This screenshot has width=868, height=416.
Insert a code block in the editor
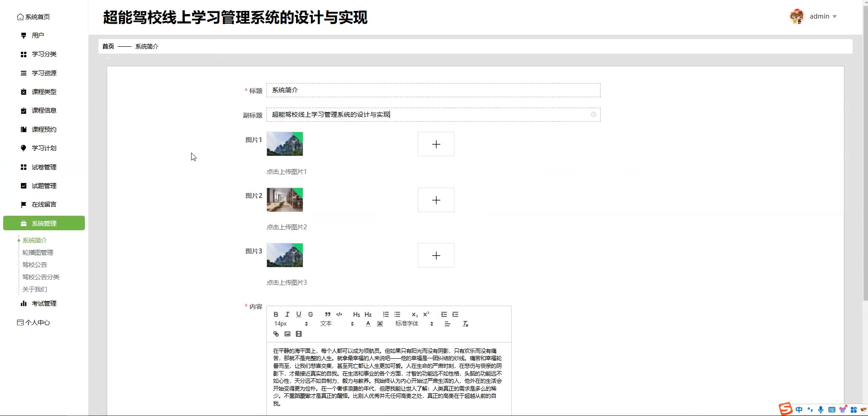pyautogui.click(x=339, y=314)
